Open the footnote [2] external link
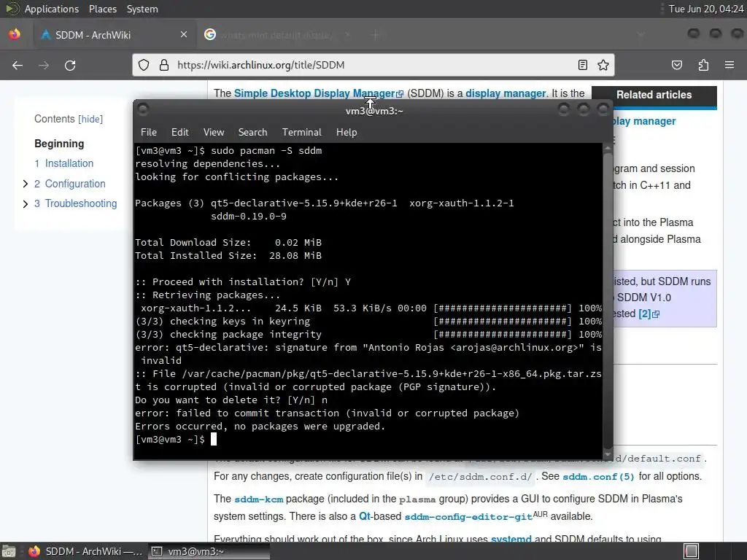The height and width of the screenshot is (560, 747). point(649,314)
